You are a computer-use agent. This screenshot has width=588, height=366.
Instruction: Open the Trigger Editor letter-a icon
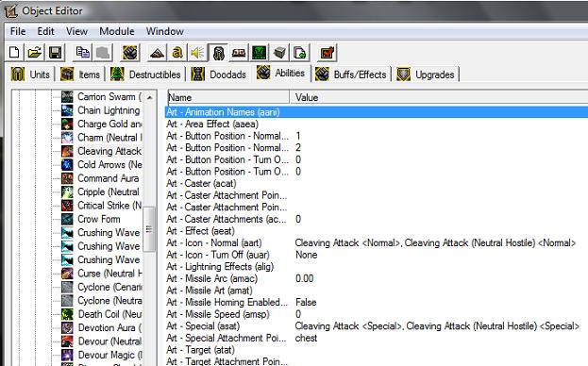pyautogui.click(x=177, y=53)
